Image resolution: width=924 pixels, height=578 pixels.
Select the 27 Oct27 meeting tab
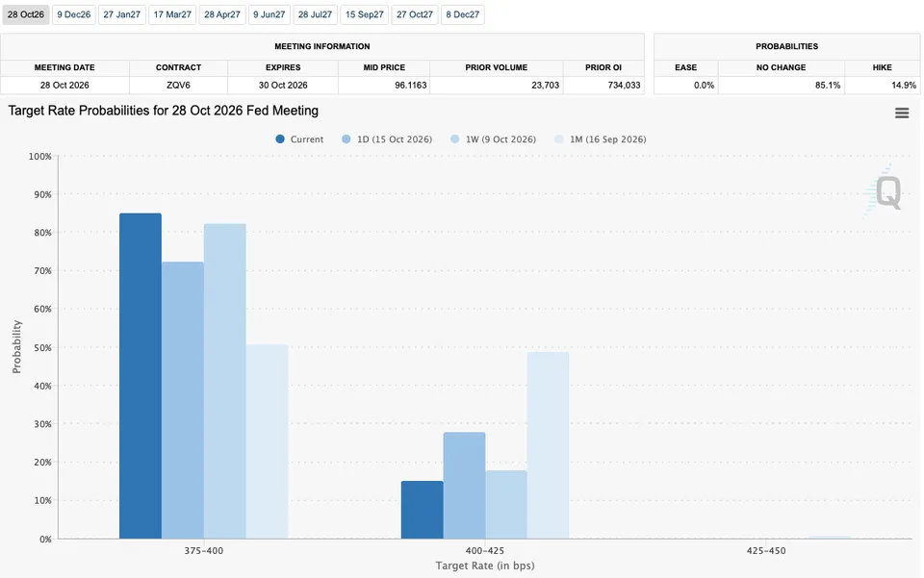tap(414, 14)
